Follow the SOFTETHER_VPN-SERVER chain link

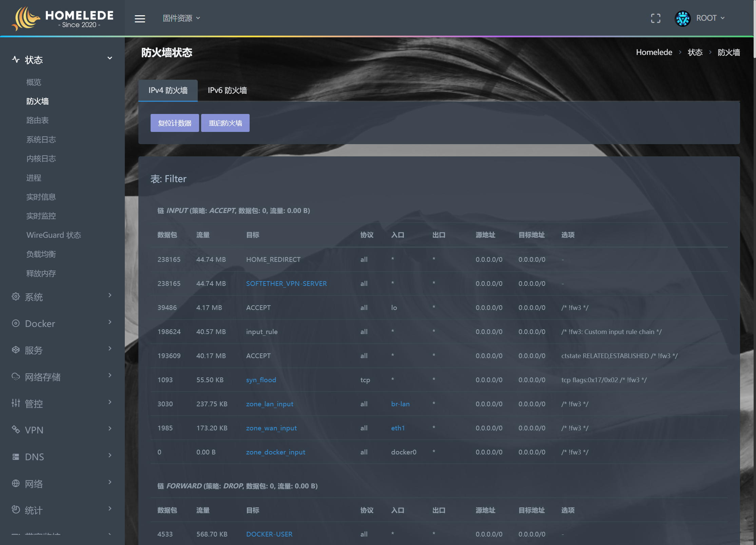click(286, 284)
